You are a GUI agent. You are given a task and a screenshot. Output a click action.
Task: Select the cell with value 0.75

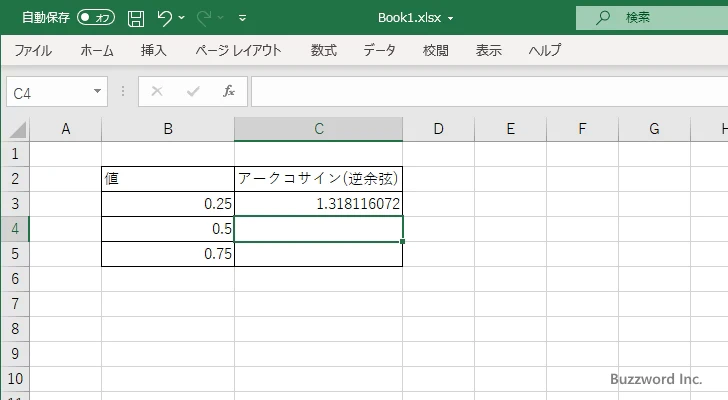click(x=168, y=254)
